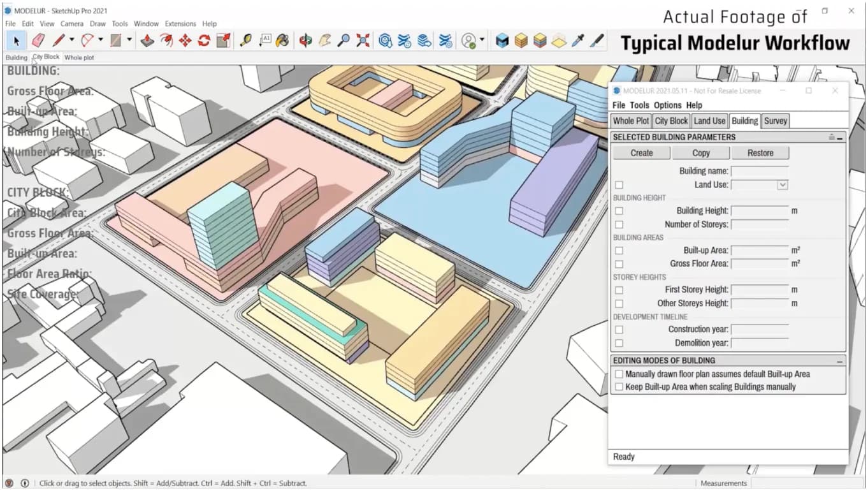The image size is (868, 491).
Task: Tick the First Storey Height checkbox
Action: coord(619,290)
